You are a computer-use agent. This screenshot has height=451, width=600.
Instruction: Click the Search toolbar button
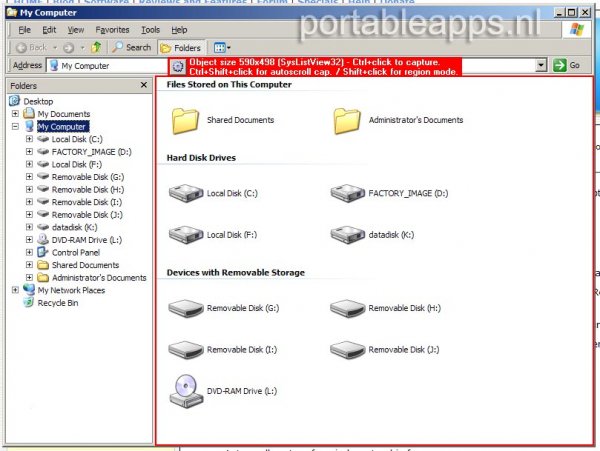click(132, 47)
